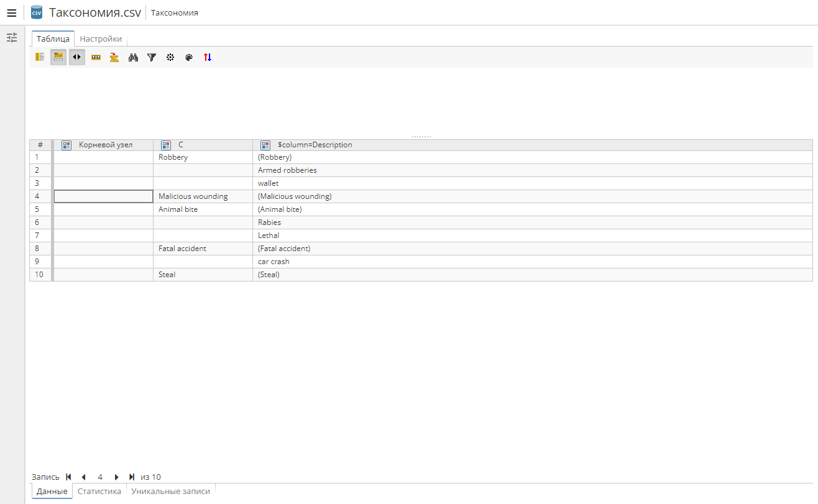The height and width of the screenshot is (504, 818).
Task: Select the (Steal) description cell
Action: (533, 275)
